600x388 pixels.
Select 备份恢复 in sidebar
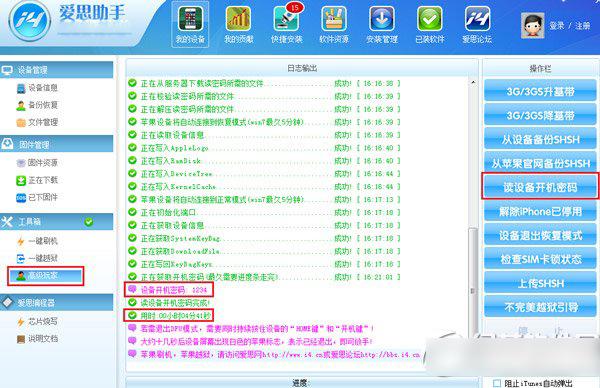pyautogui.click(x=38, y=105)
